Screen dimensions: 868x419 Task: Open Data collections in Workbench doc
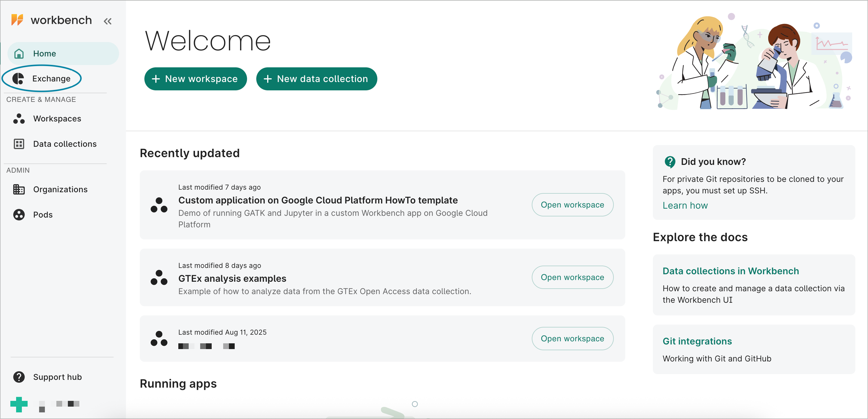pos(731,271)
